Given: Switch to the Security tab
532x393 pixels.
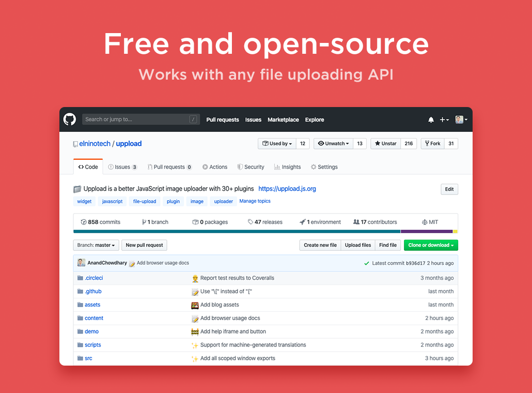Looking at the screenshot, I should 251,167.
